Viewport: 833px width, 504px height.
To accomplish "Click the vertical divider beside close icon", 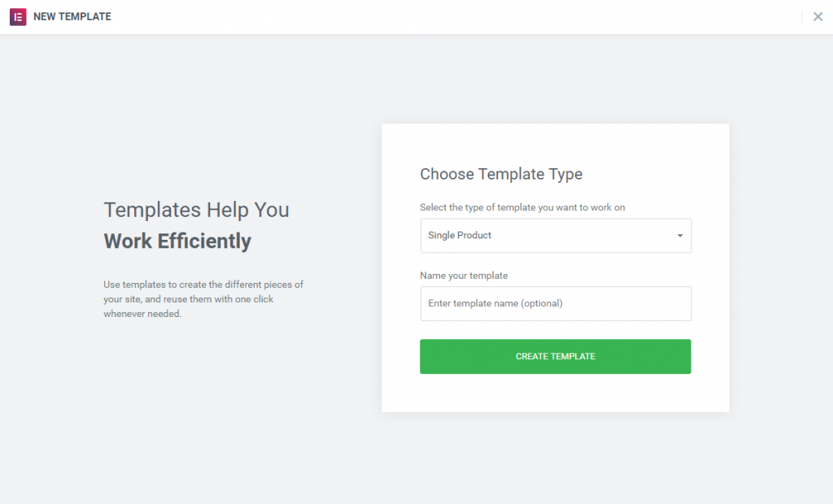I will coord(802,16).
